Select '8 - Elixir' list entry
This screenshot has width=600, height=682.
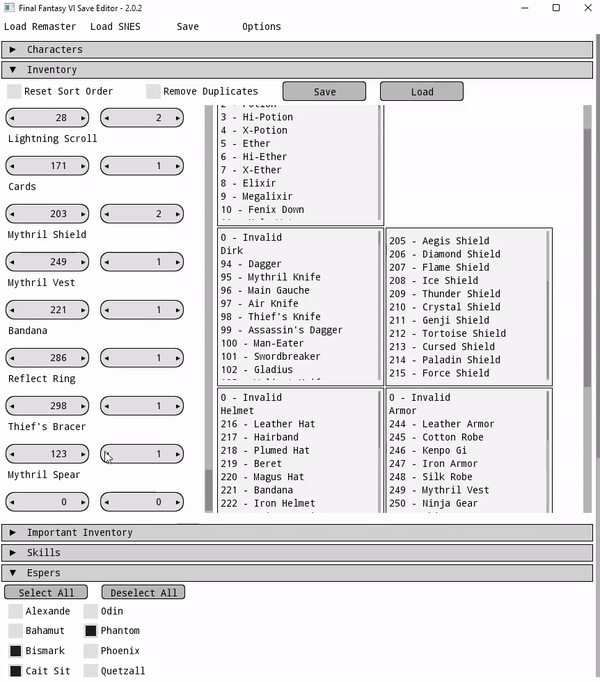(x=248, y=183)
